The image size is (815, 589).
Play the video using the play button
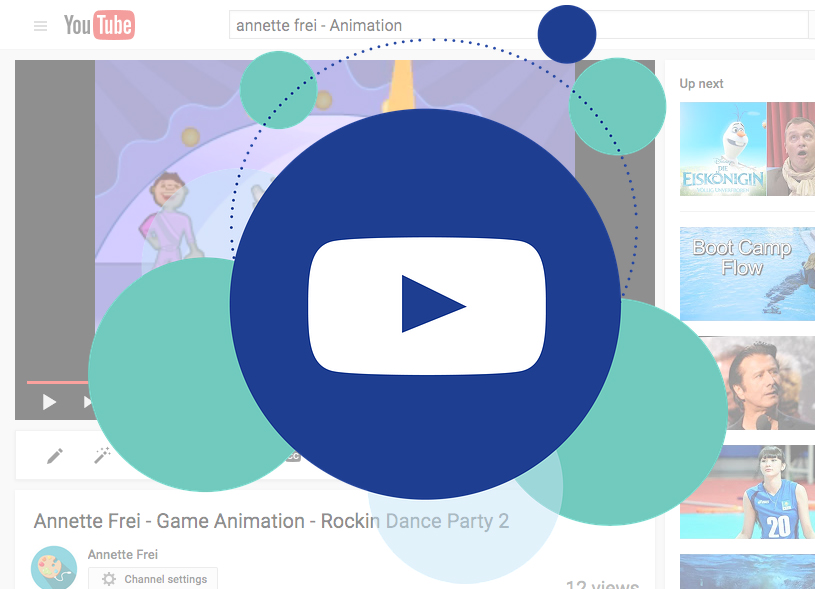(x=49, y=401)
